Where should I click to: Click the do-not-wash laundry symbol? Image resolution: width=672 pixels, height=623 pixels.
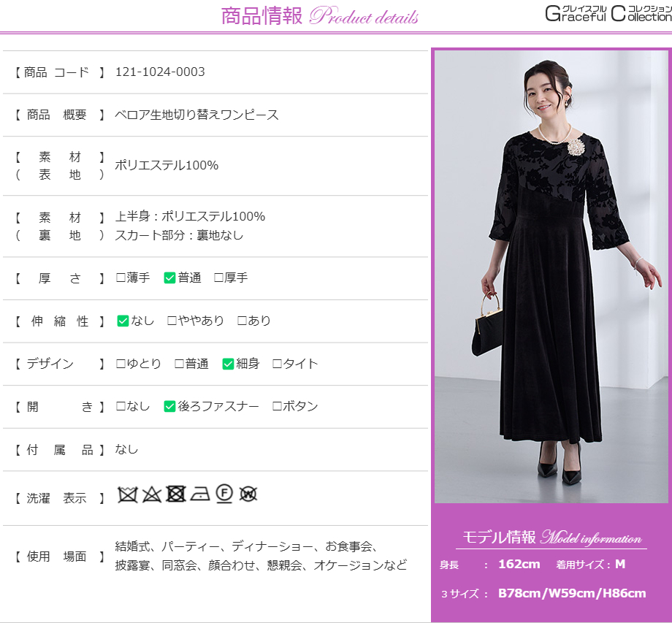click(128, 494)
